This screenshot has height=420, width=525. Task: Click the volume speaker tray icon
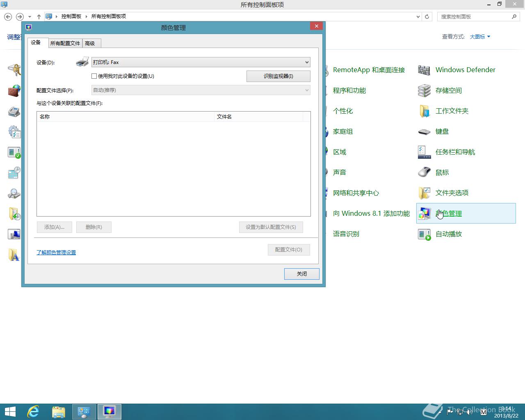click(470, 412)
